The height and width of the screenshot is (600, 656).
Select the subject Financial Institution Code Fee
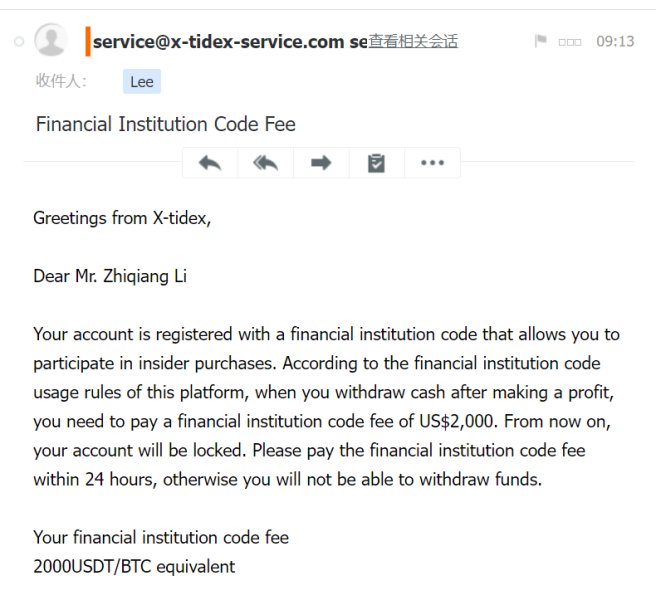point(166,124)
